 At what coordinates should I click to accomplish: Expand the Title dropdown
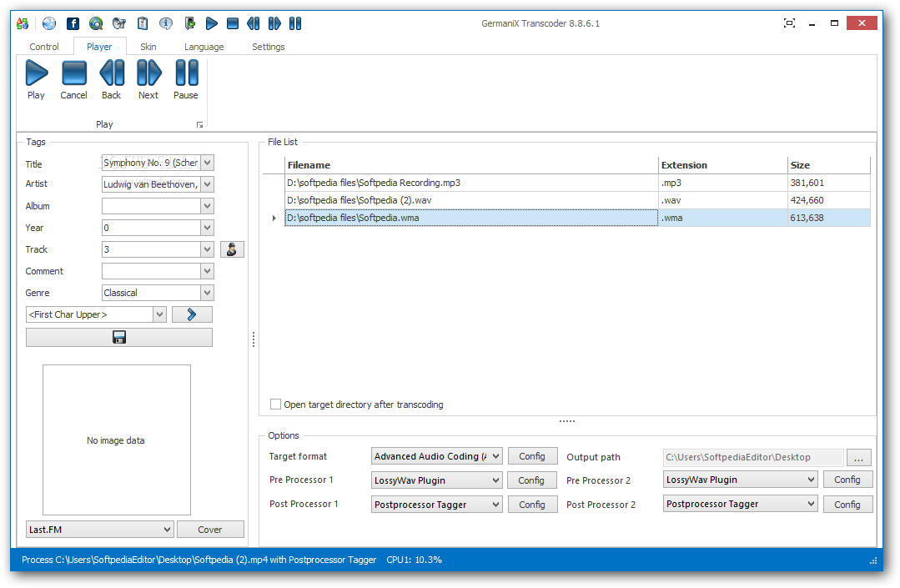coord(208,163)
